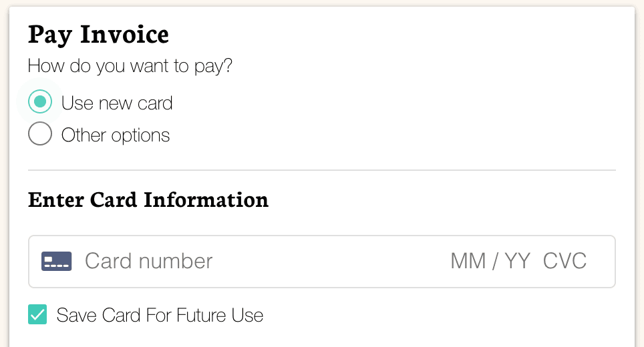Image resolution: width=644 pixels, height=347 pixels.
Task: Click the horizontal divider below payment options
Action: click(321, 170)
